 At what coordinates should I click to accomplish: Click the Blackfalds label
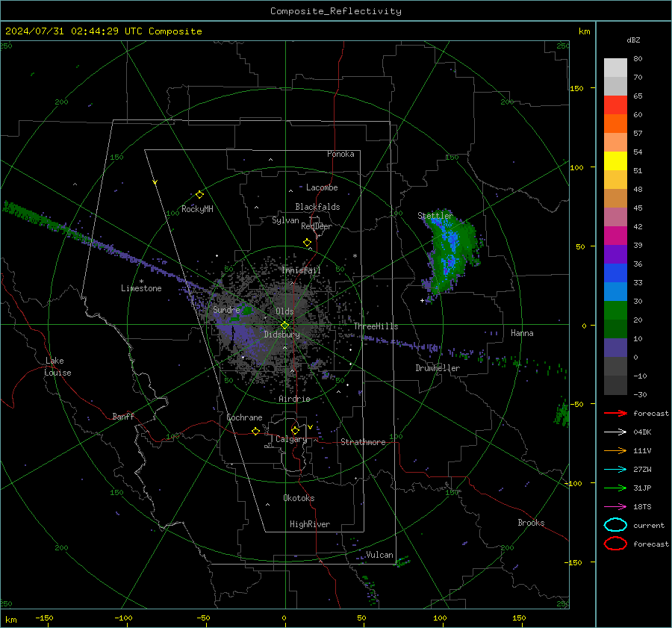coord(317,207)
